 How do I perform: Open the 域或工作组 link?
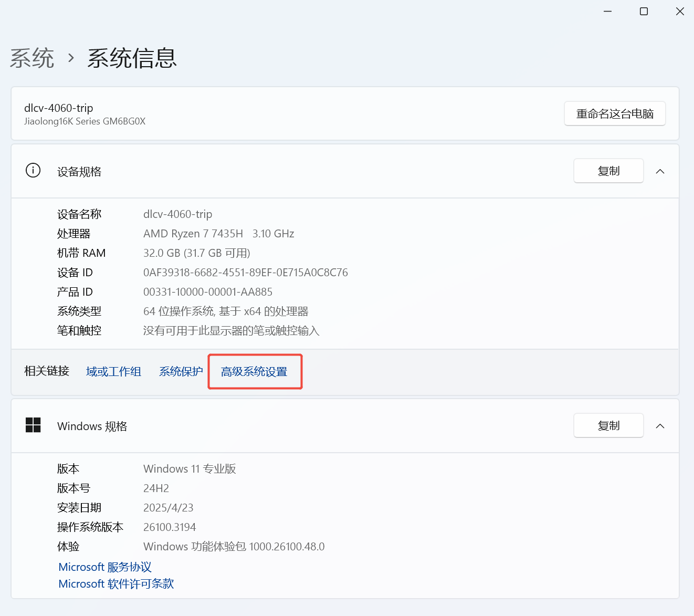point(113,372)
